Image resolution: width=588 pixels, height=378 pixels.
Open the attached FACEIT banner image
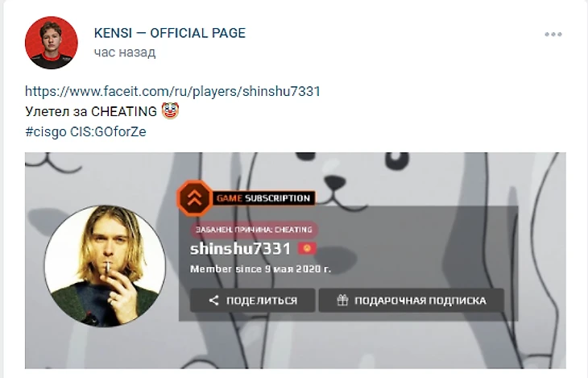pos(296,260)
